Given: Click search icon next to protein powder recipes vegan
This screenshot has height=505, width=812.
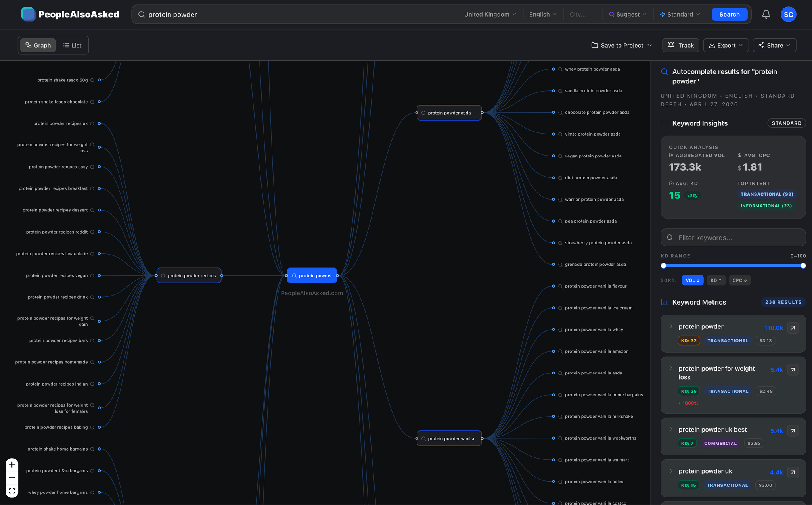Looking at the screenshot, I should coord(92,276).
